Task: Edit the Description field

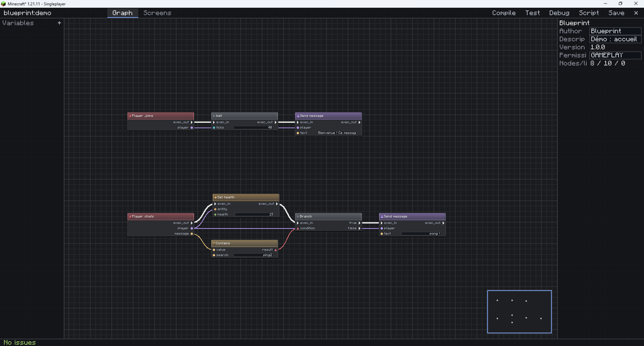Action: click(x=615, y=39)
